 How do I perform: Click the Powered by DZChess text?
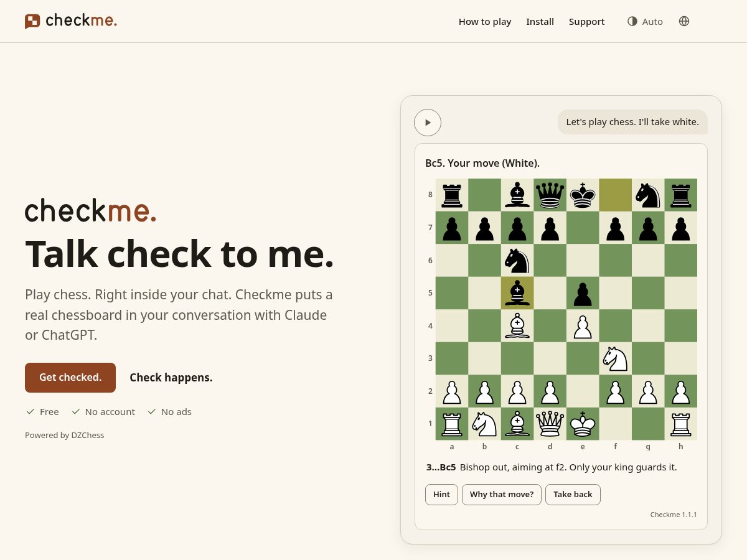click(x=65, y=435)
